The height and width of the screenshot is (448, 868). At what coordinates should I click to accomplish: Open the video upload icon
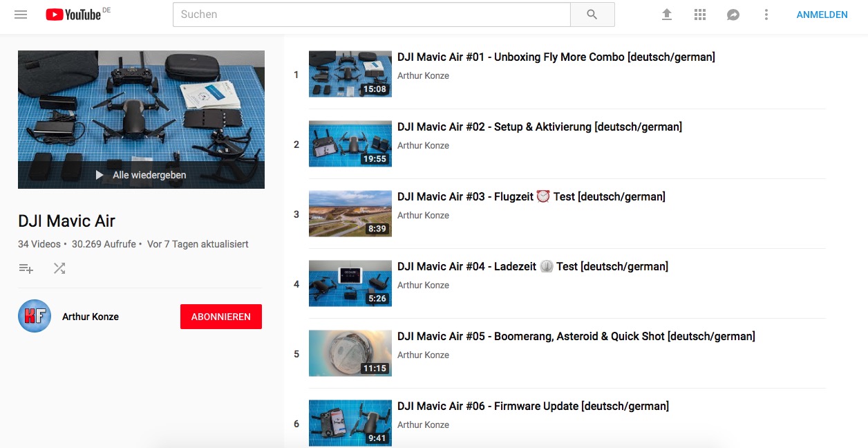point(667,15)
